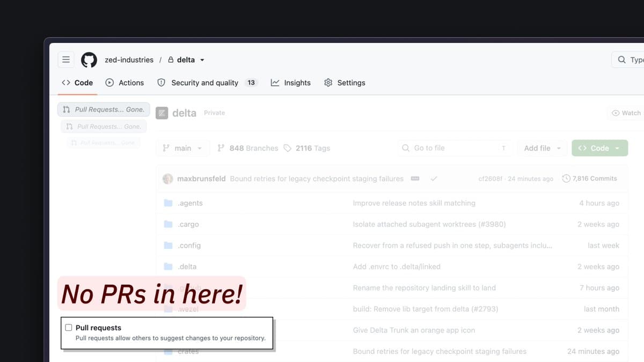Click the commit status check mark
This screenshot has width=644, height=362.
coord(434,179)
